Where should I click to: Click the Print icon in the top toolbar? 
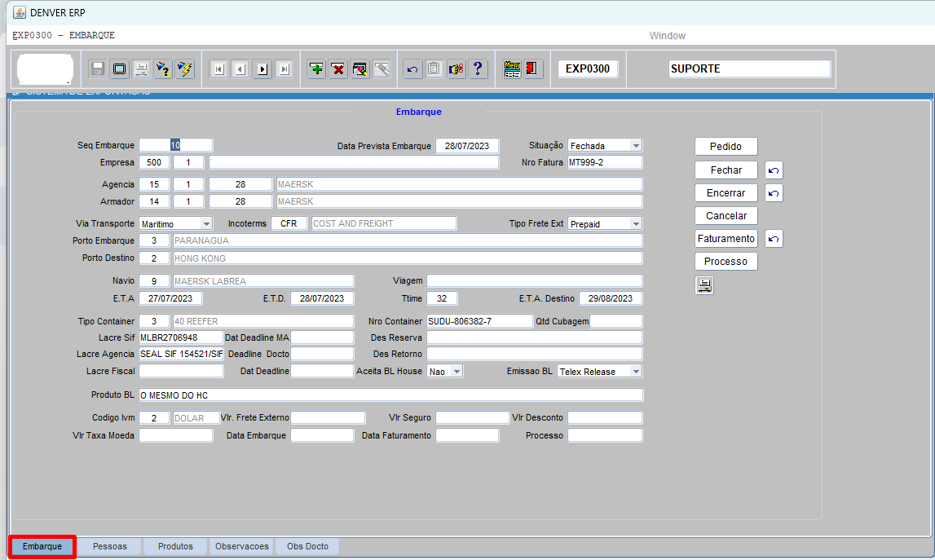[x=141, y=69]
